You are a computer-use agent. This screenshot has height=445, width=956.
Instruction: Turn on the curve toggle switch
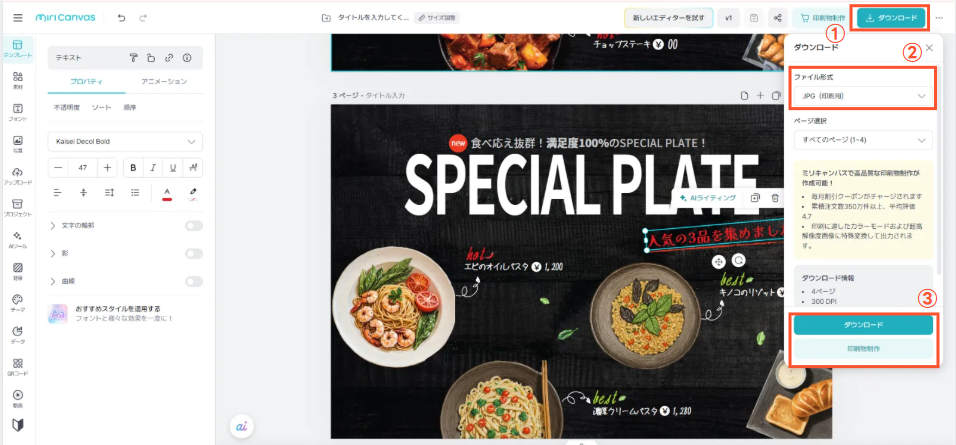point(194,282)
